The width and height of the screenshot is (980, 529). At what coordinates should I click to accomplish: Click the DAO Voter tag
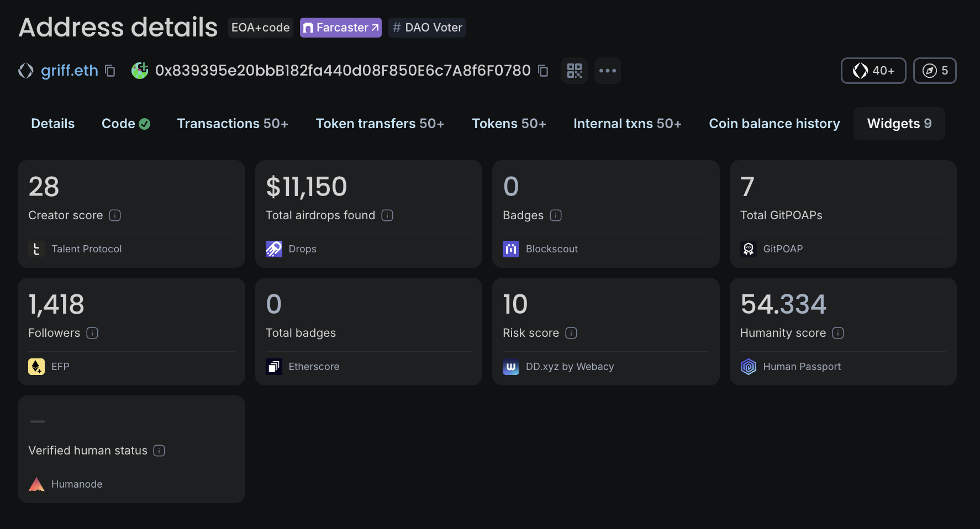(x=426, y=27)
